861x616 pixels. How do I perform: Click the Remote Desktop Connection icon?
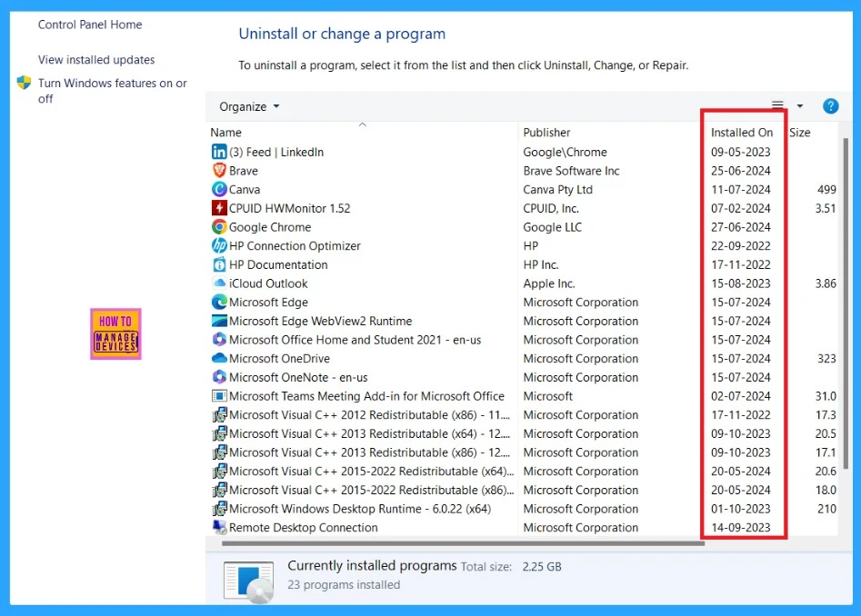(x=219, y=527)
